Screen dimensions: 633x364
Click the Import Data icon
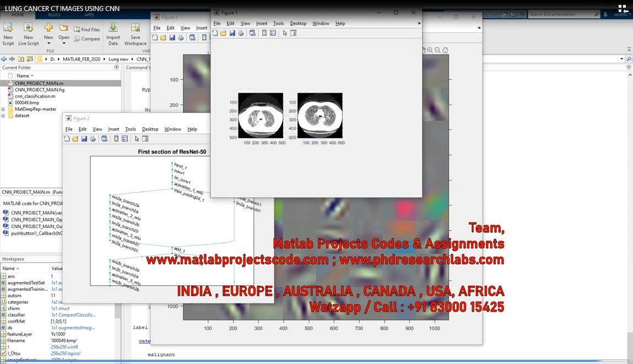pos(113,33)
